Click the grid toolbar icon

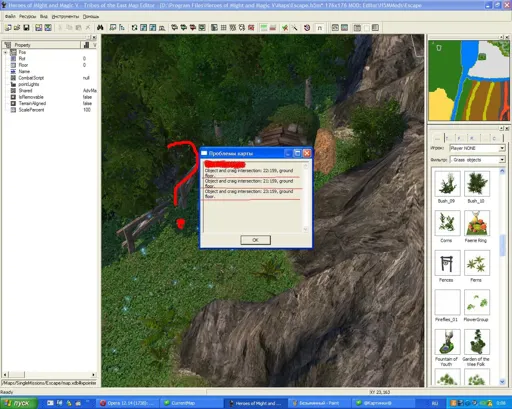click(224, 28)
